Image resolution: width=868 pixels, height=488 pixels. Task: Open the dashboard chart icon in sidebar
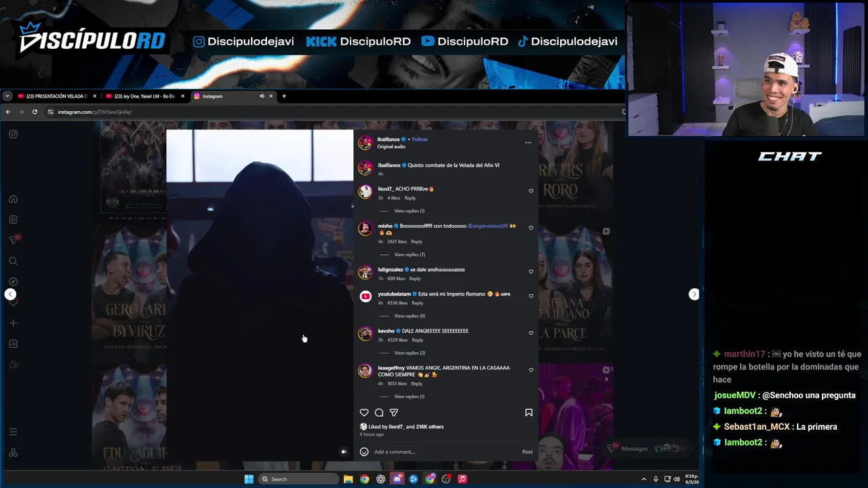pos(13,344)
